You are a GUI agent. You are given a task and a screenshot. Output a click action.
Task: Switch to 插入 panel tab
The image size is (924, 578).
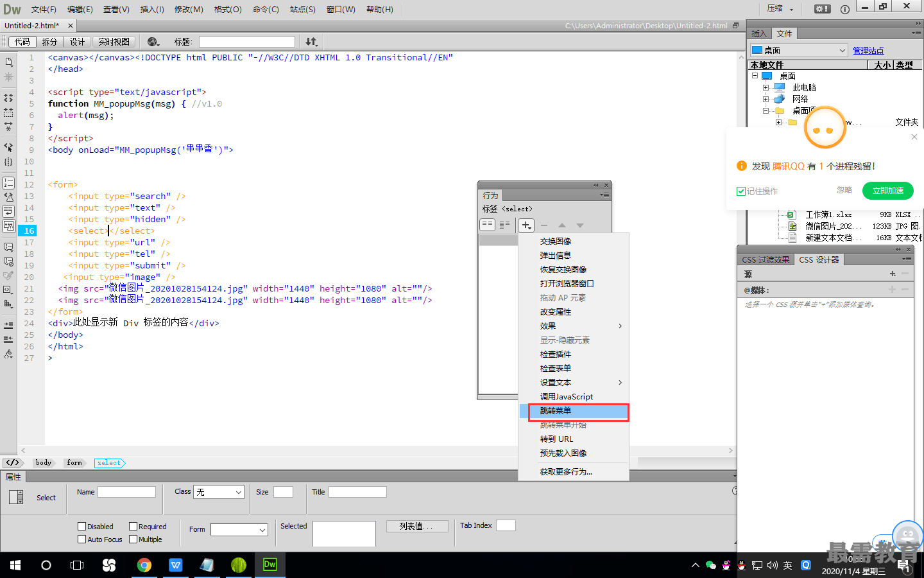tap(759, 33)
